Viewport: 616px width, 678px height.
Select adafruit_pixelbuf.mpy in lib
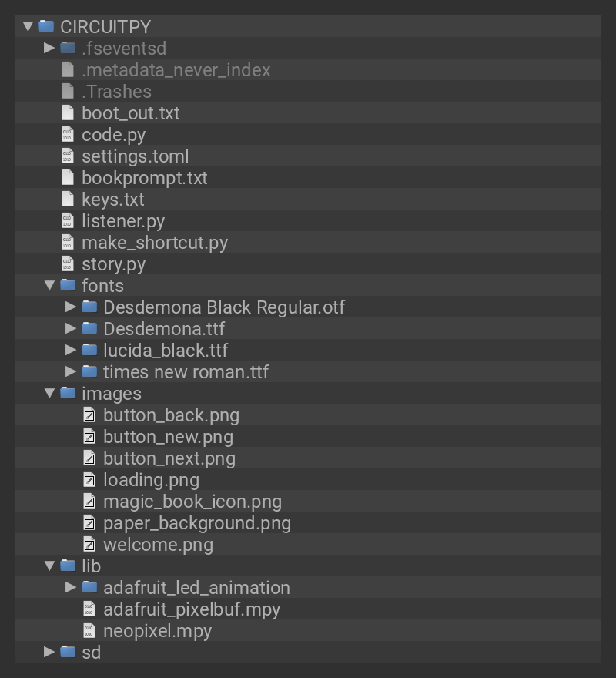(191, 609)
